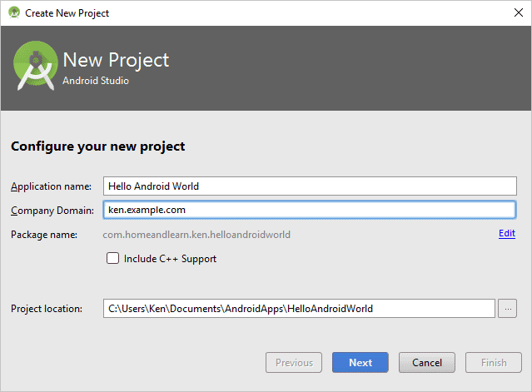This screenshot has width=532, height=392.
Task: Click the Package name label
Action: click(44, 235)
